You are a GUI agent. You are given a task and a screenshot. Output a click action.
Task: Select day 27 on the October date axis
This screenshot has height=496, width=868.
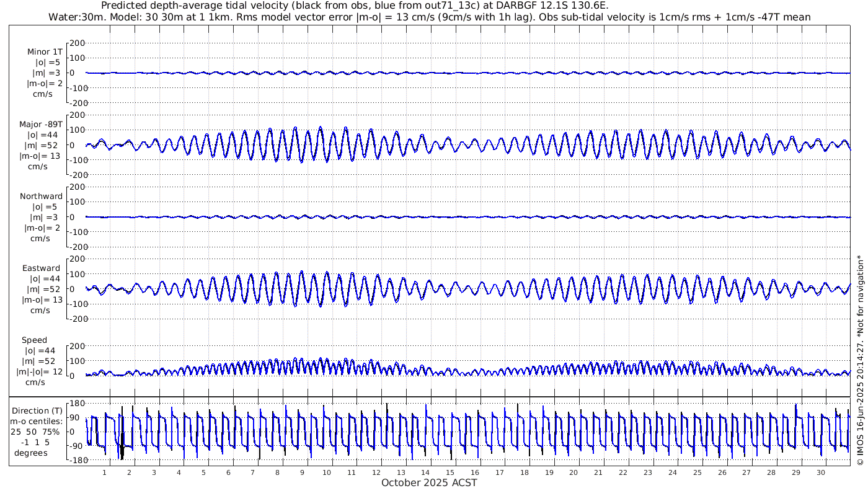tap(746, 472)
